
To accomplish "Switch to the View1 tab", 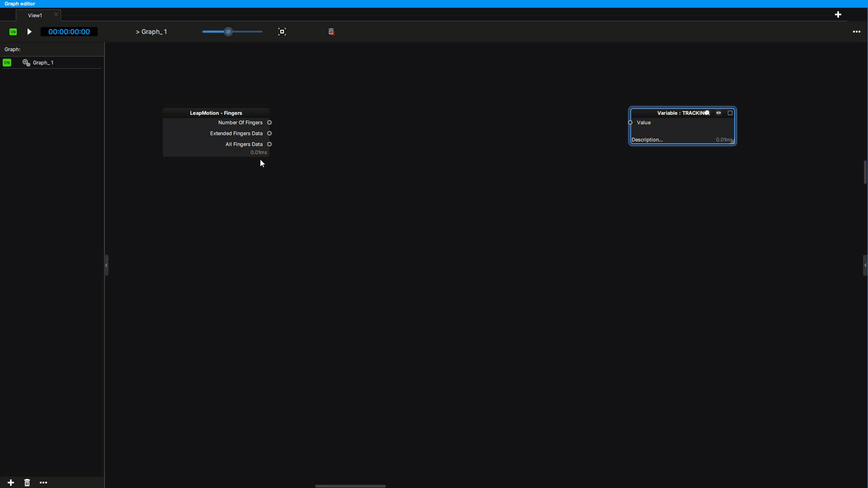I will tap(35, 15).
